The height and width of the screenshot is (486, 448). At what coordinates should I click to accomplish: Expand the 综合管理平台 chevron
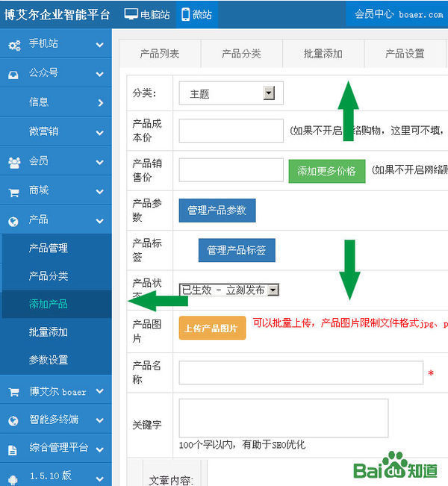100,449
